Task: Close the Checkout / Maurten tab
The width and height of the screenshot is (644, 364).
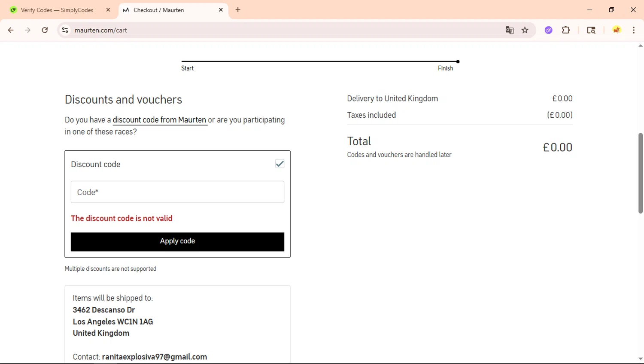Action: click(x=221, y=10)
